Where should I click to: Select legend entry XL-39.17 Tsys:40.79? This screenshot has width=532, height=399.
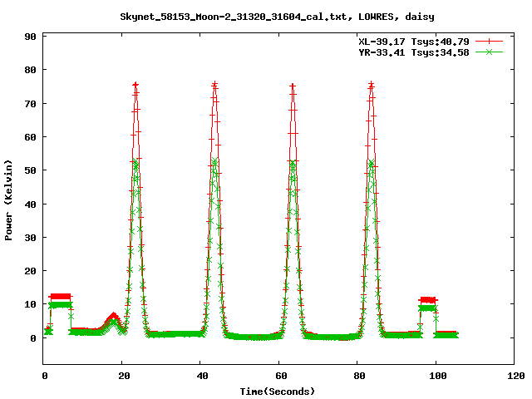[x=414, y=42]
